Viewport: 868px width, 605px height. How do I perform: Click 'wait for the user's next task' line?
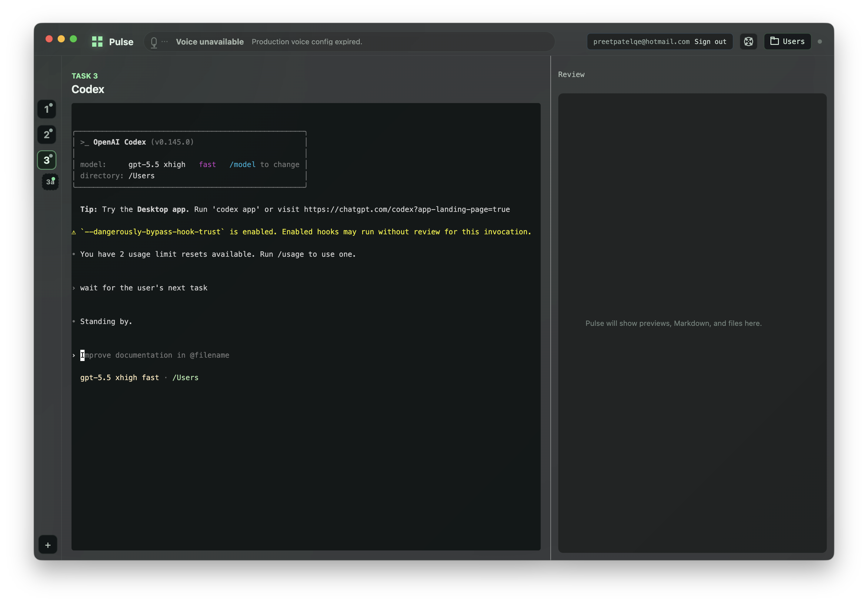tap(144, 288)
